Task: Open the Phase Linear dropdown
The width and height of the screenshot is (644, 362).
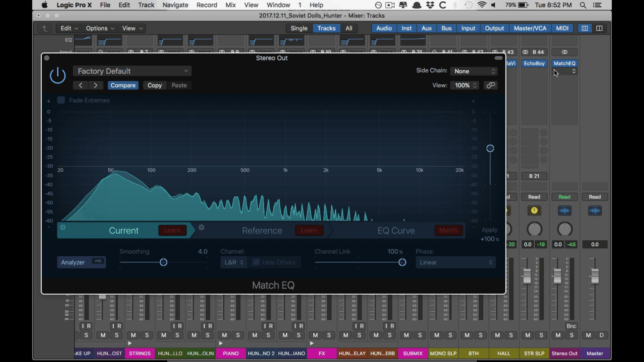Action: pyautogui.click(x=455, y=262)
